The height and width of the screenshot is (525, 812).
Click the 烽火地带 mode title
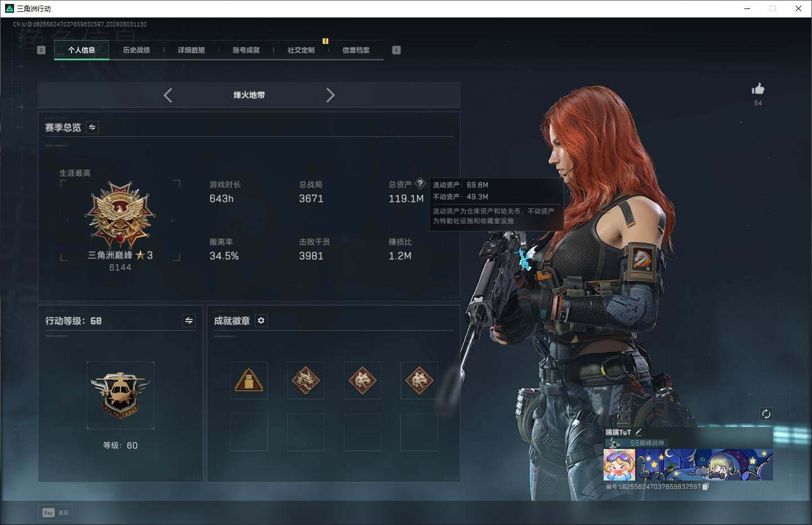click(249, 95)
